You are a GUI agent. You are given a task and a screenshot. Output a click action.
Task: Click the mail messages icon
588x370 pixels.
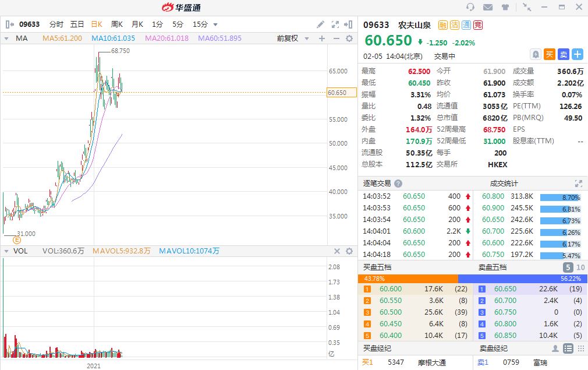(x=487, y=7)
